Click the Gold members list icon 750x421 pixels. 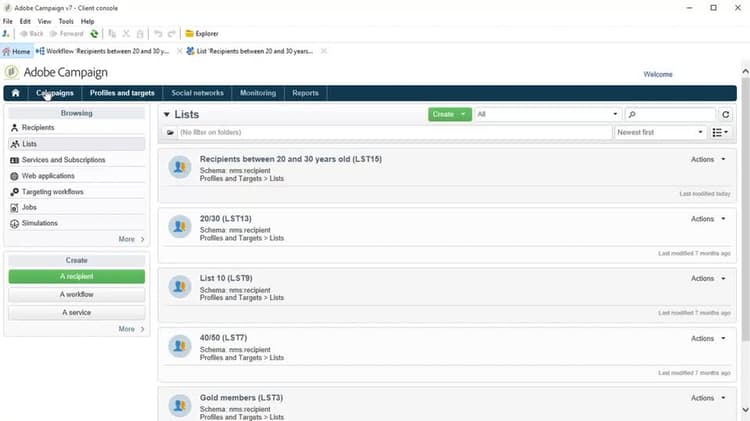(x=180, y=405)
